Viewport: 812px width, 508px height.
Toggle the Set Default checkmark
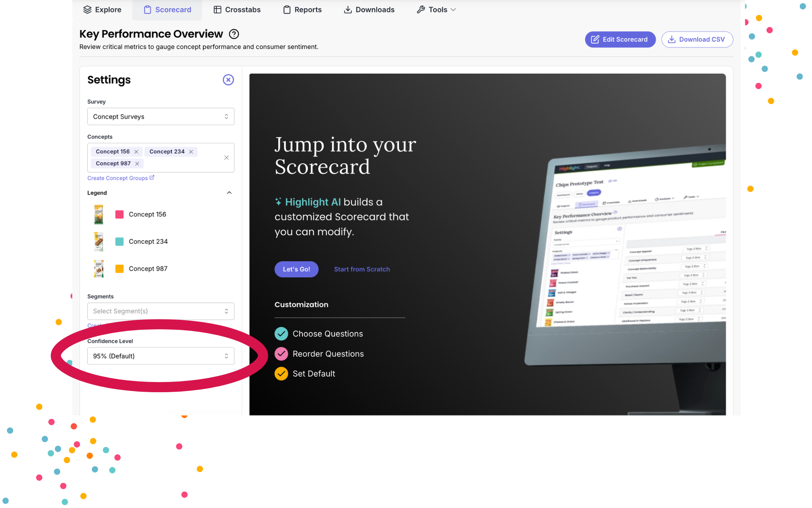[281, 373]
